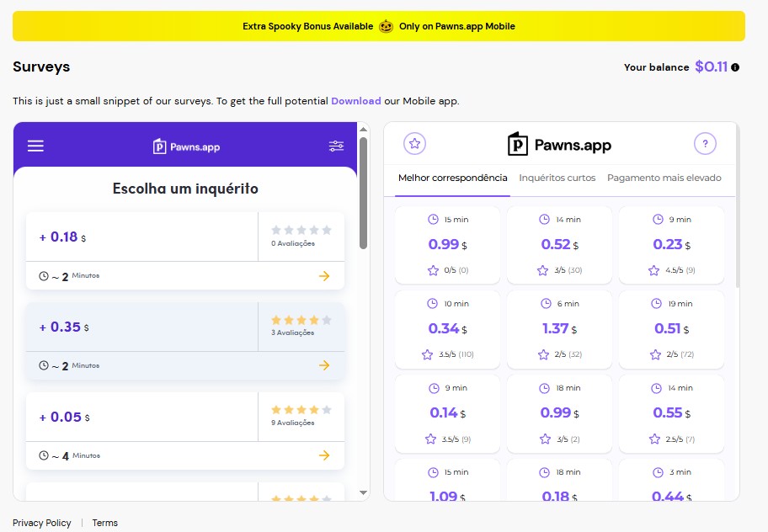This screenshot has height=532, width=768.
Task: Click the left panel scrollbar down arrow
Action: (x=364, y=492)
